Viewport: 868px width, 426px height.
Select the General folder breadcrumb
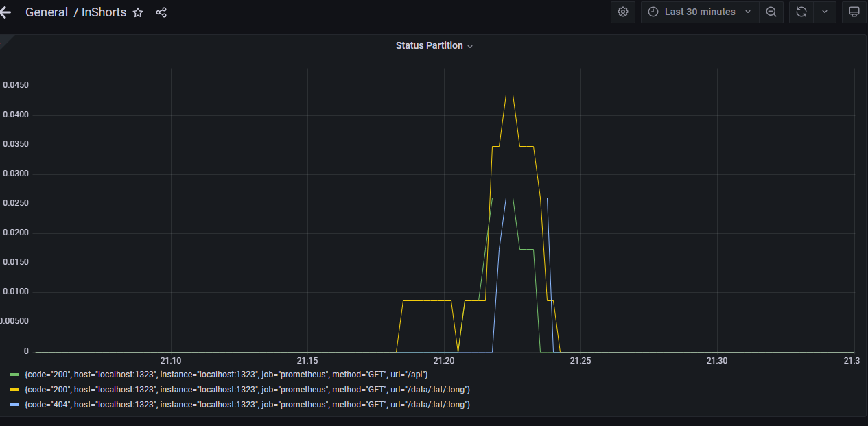click(x=47, y=12)
